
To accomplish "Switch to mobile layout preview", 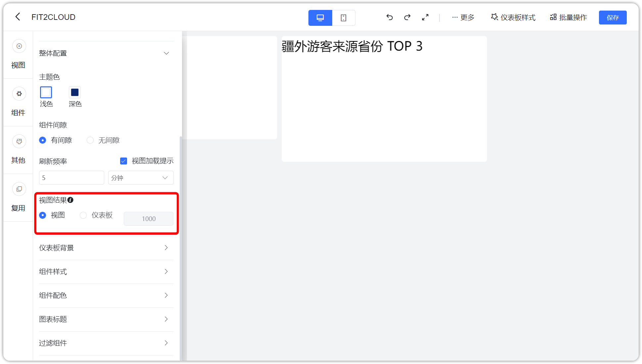I will click(x=344, y=18).
